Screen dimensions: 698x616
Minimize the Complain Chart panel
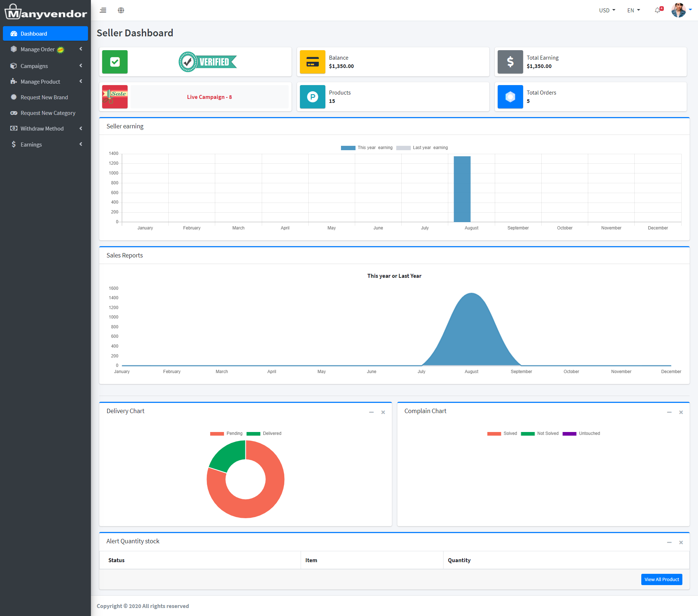point(669,412)
